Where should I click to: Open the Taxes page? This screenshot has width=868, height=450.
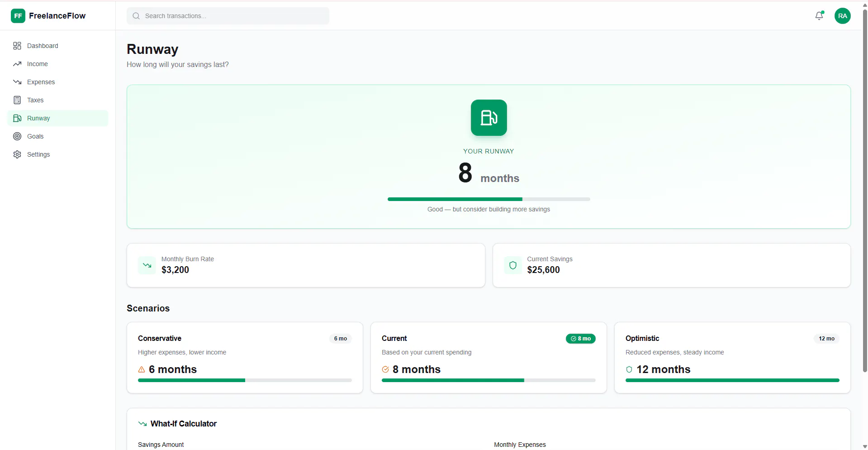(58, 100)
